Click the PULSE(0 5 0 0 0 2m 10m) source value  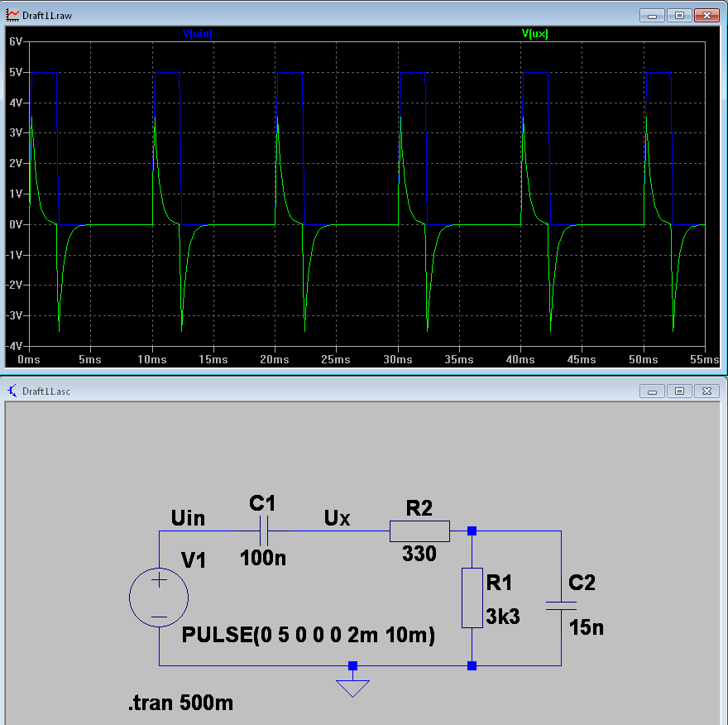point(309,635)
